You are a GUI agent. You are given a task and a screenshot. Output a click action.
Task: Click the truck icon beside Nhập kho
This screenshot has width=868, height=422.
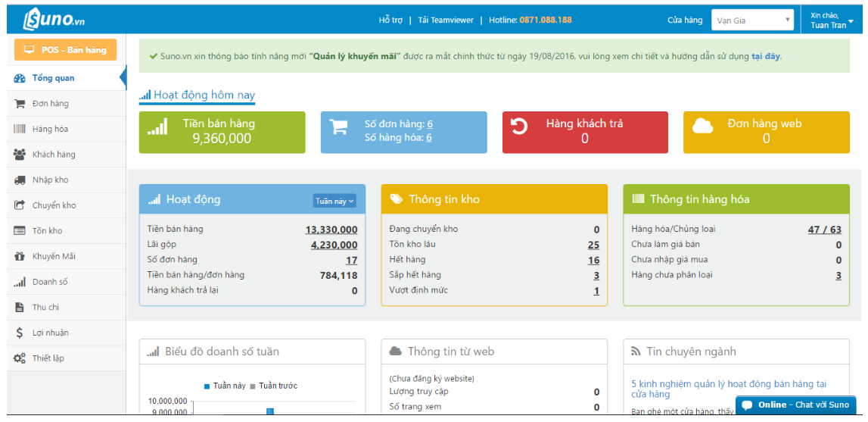[x=20, y=180]
